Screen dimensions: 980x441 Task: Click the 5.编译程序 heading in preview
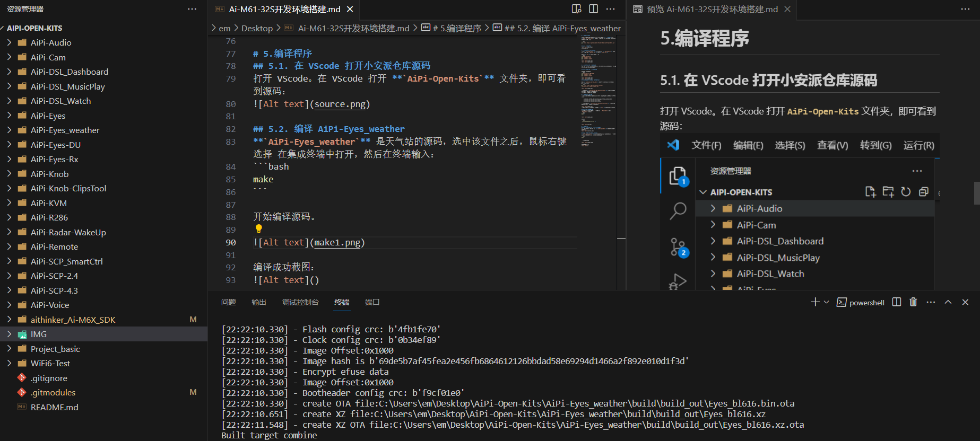point(705,38)
